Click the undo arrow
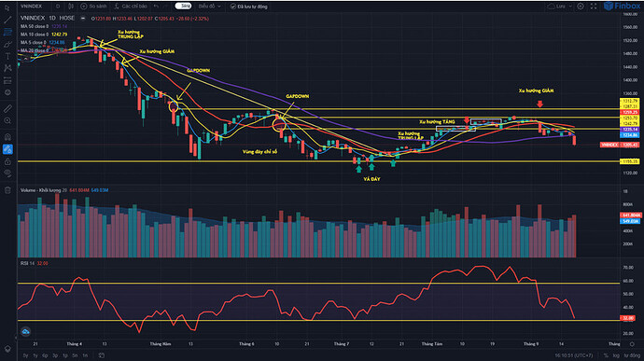 click(156, 7)
